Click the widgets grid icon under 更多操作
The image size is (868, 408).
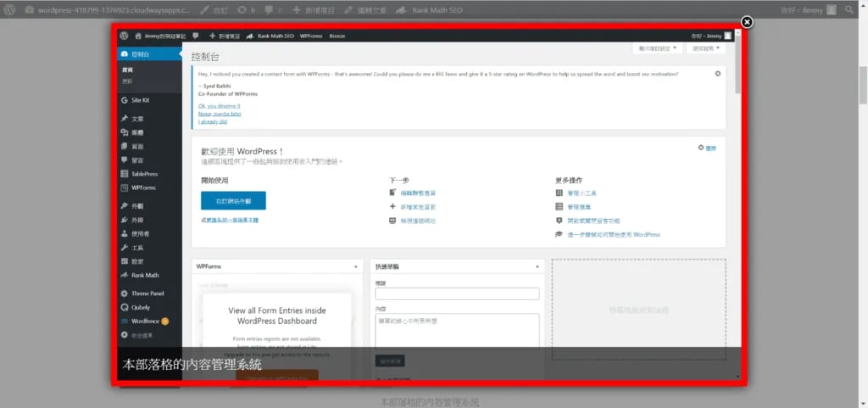[559, 193]
